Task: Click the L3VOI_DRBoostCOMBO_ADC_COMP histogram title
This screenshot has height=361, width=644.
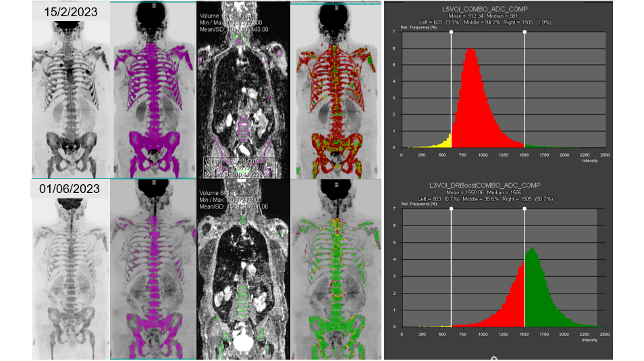Action: coord(499,184)
